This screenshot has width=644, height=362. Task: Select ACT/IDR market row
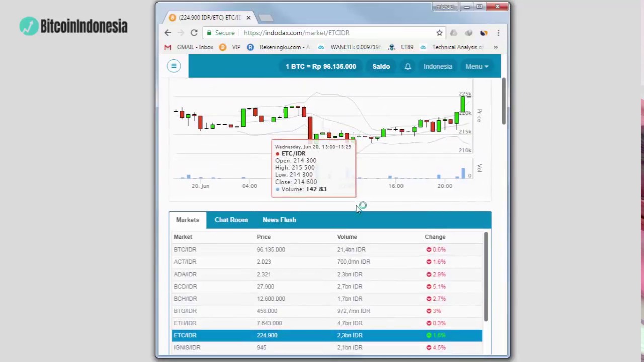[x=327, y=262]
